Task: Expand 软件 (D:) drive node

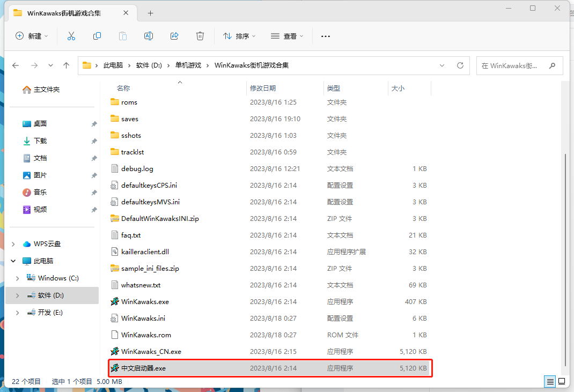Action: (17, 295)
